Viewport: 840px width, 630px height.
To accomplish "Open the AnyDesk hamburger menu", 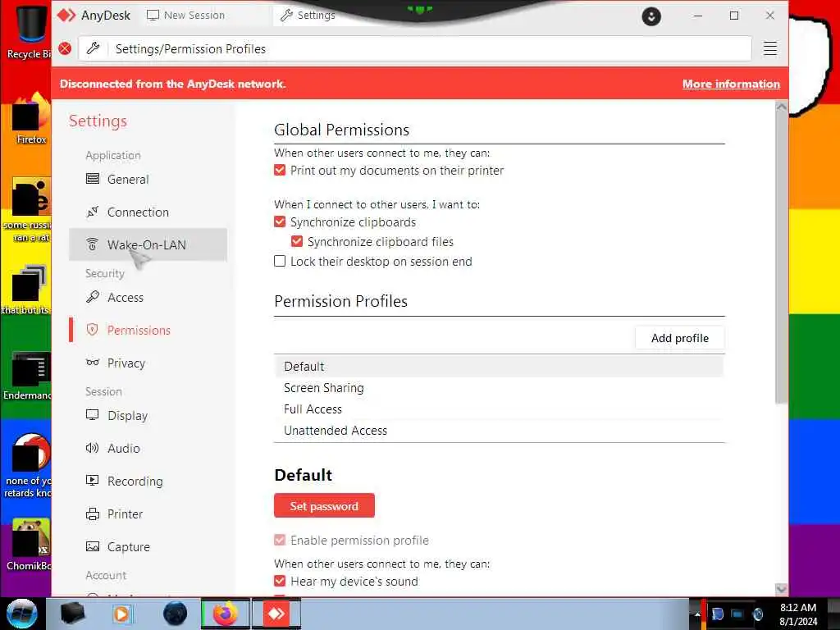I will tap(769, 48).
